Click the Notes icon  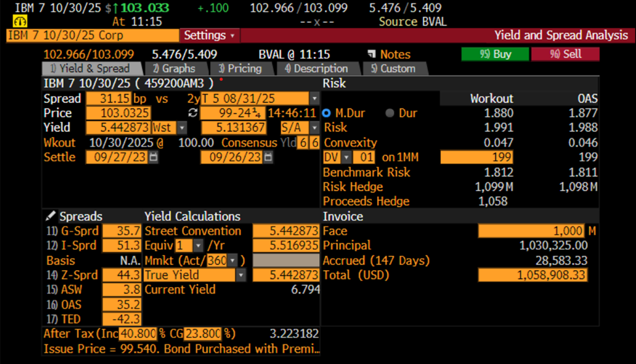pyautogui.click(x=372, y=54)
